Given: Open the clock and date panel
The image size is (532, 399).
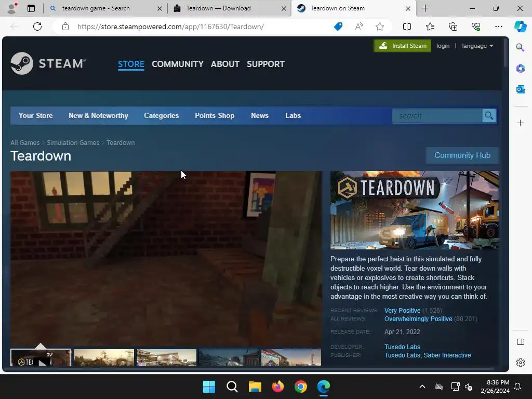Looking at the screenshot, I should 495,387.
